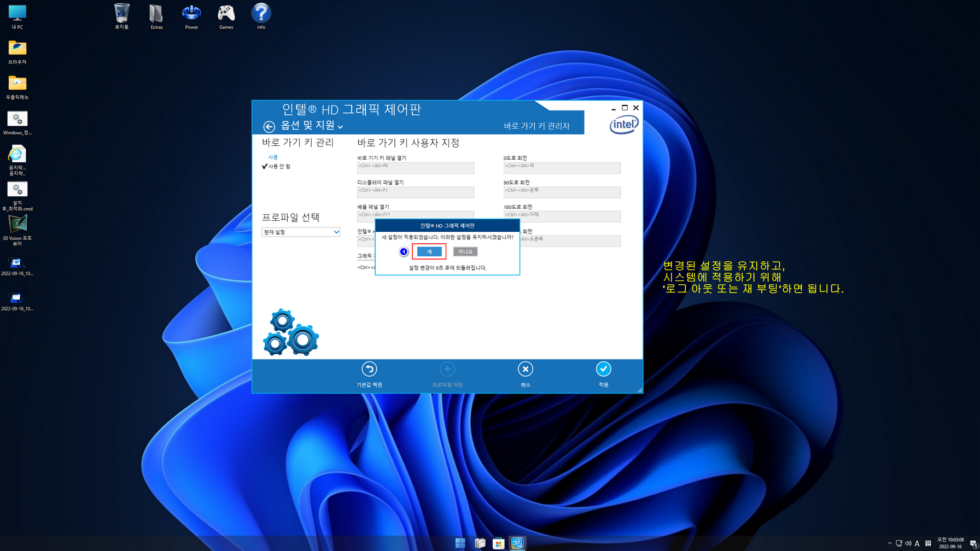
Task: Select the Power desktop icon
Action: click(191, 16)
